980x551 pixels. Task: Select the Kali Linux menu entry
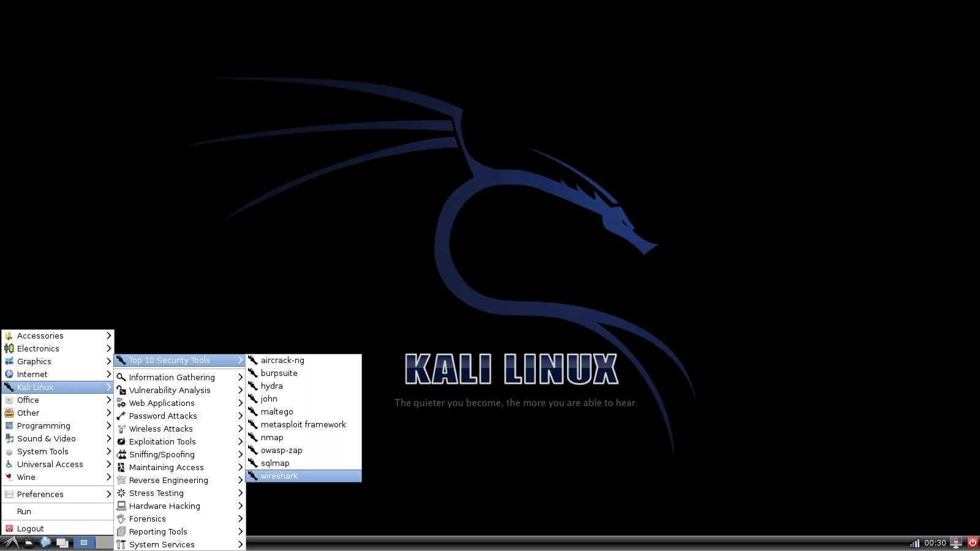pyautogui.click(x=58, y=387)
